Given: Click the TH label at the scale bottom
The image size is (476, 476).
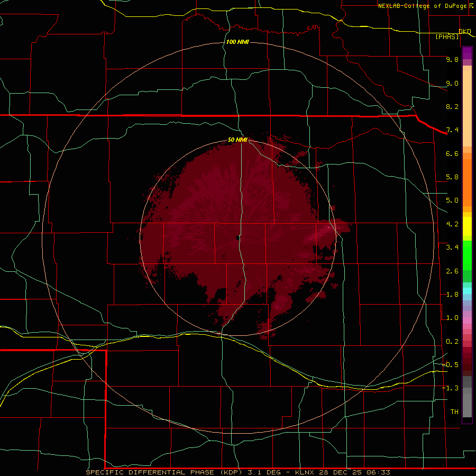Looking at the screenshot, I should point(454,412).
